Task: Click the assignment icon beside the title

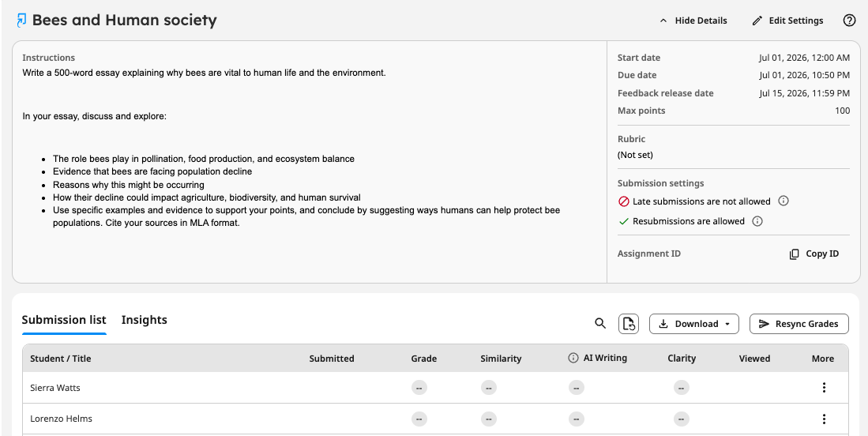Action: coord(21,21)
